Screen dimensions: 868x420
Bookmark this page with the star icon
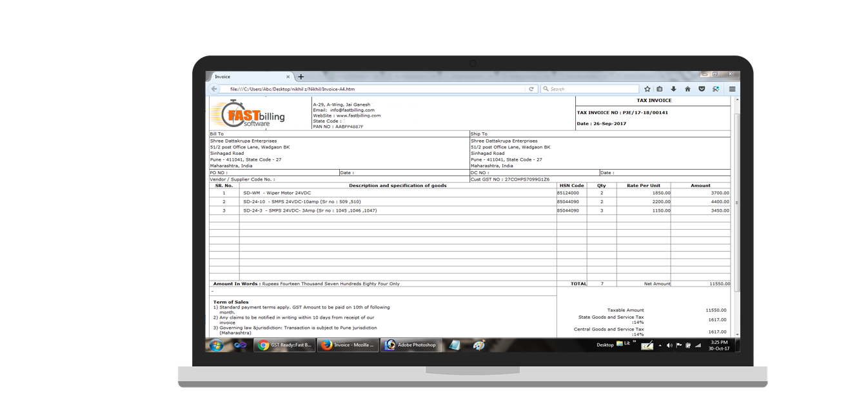[647, 89]
